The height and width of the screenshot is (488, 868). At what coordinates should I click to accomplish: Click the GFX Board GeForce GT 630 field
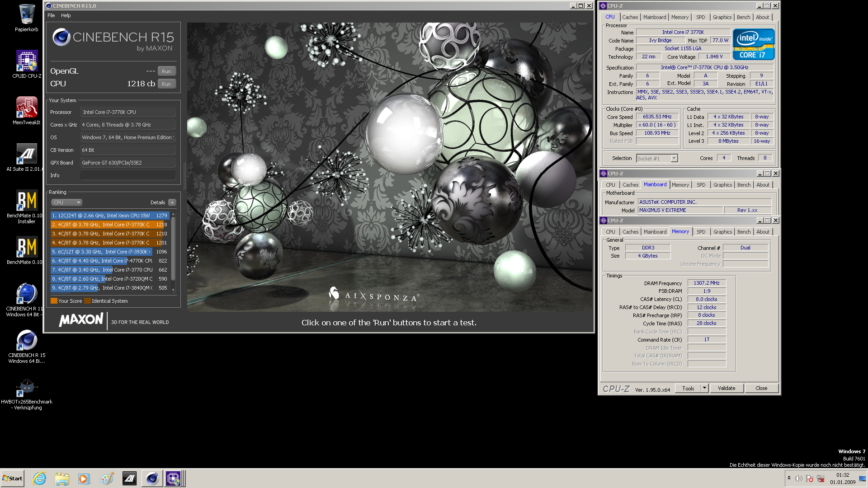[128, 163]
